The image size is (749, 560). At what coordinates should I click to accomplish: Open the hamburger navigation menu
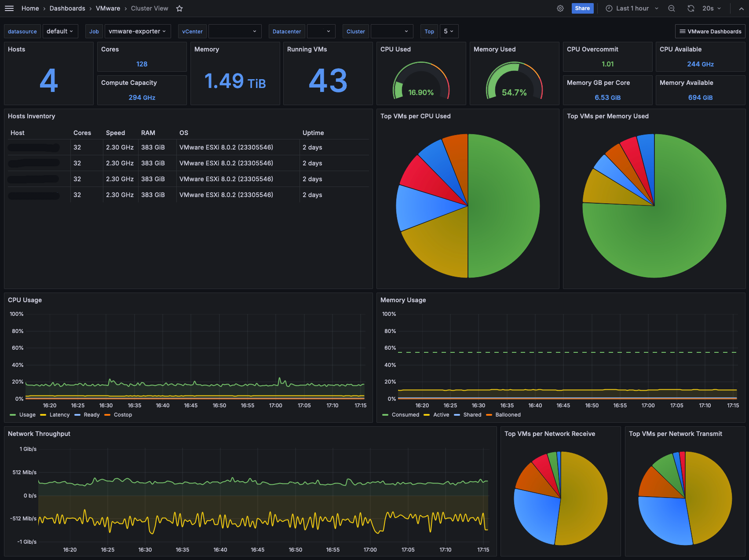coord(9,8)
